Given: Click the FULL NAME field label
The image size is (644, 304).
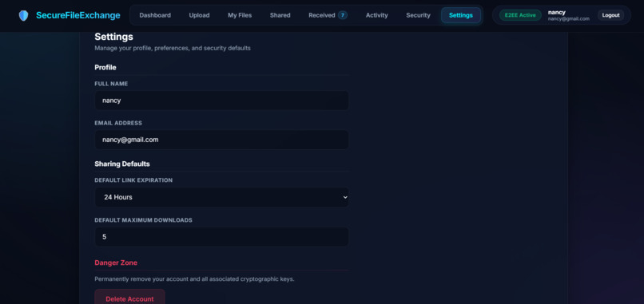Looking at the screenshot, I should [x=111, y=84].
